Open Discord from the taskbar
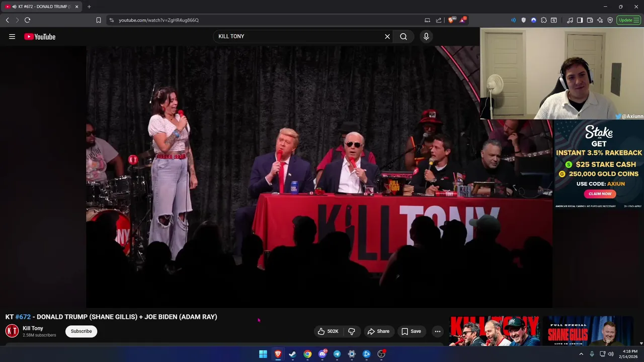Screen dimensions: 644x362 click(323, 354)
